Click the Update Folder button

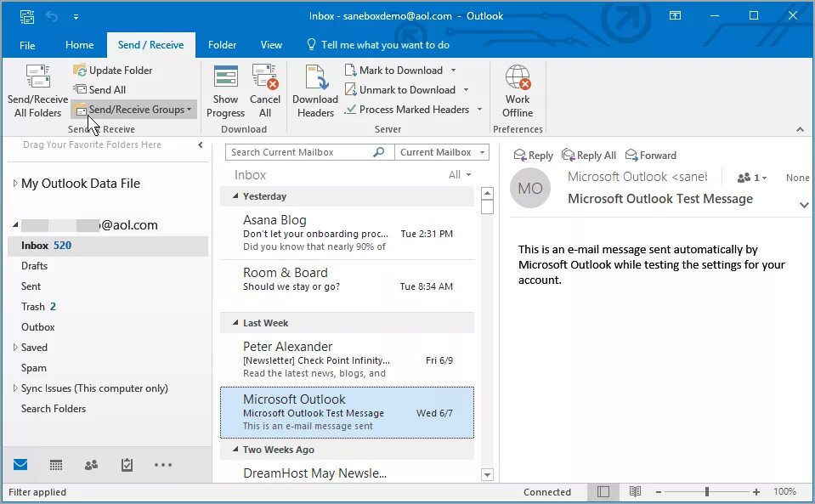click(113, 71)
